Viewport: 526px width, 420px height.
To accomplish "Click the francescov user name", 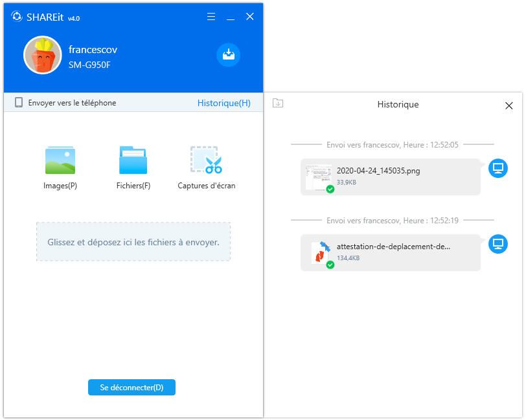I will click(x=93, y=50).
